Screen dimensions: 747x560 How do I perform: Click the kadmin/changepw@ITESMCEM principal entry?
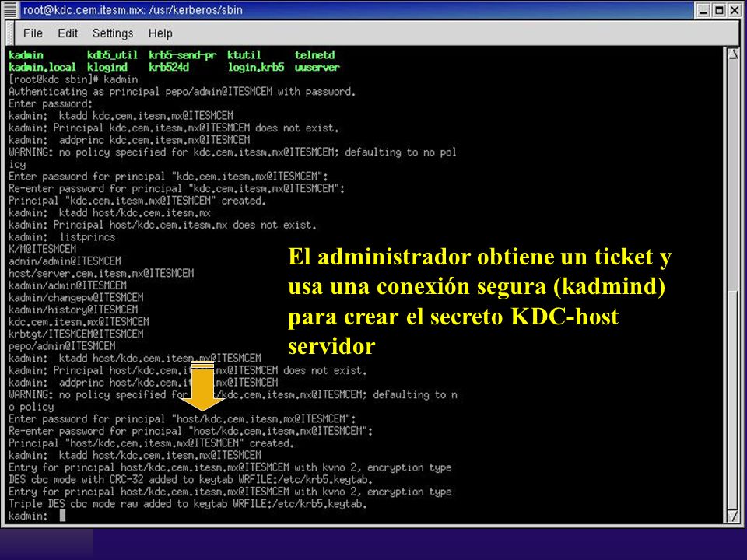coord(75,298)
